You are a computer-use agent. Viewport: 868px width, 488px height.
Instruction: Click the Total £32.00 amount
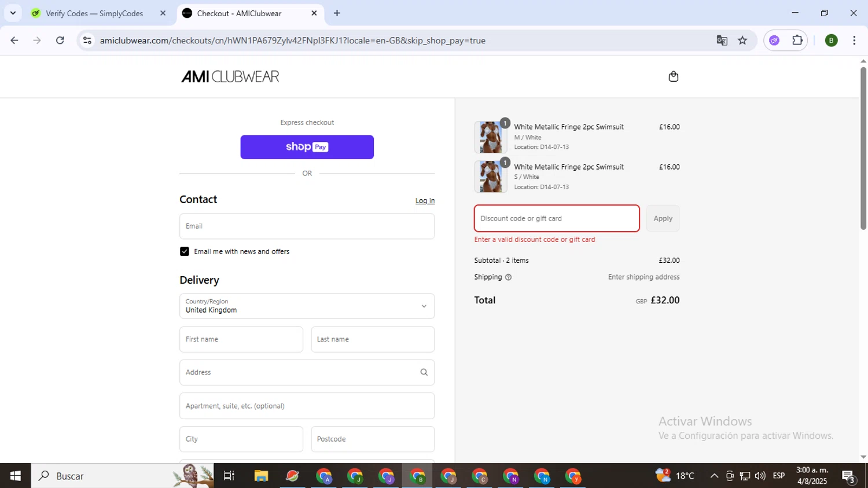click(665, 300)
